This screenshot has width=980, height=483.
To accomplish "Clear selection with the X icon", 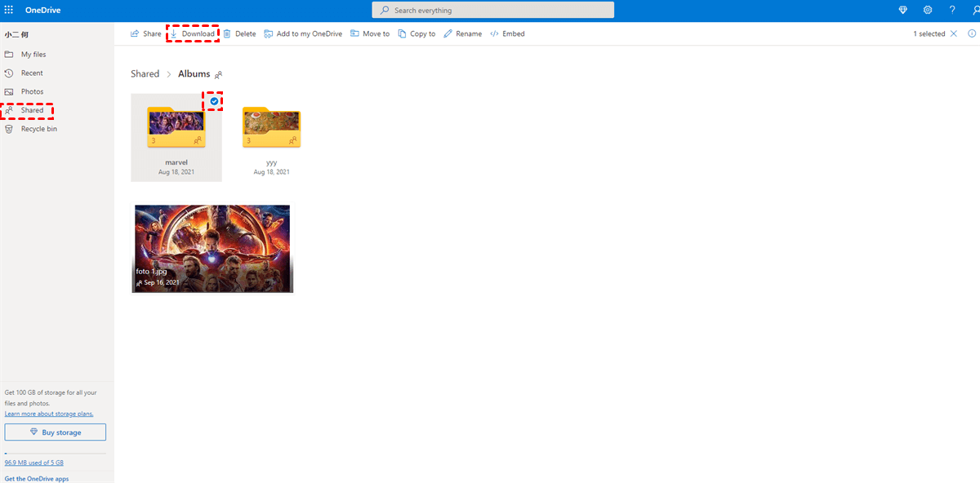I will [x=954, y=33].
